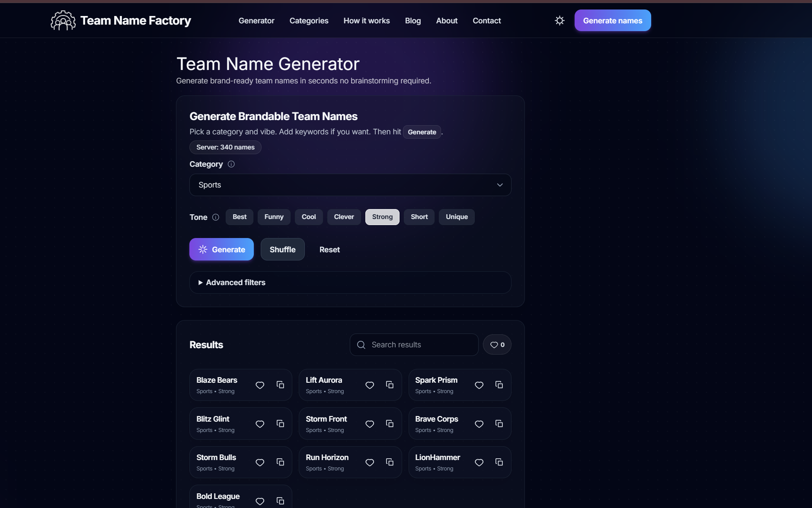The width and height of the screenshot is (812, 508).
Task: Favorite the Blitz Glint name
Action: coord(260,424)
